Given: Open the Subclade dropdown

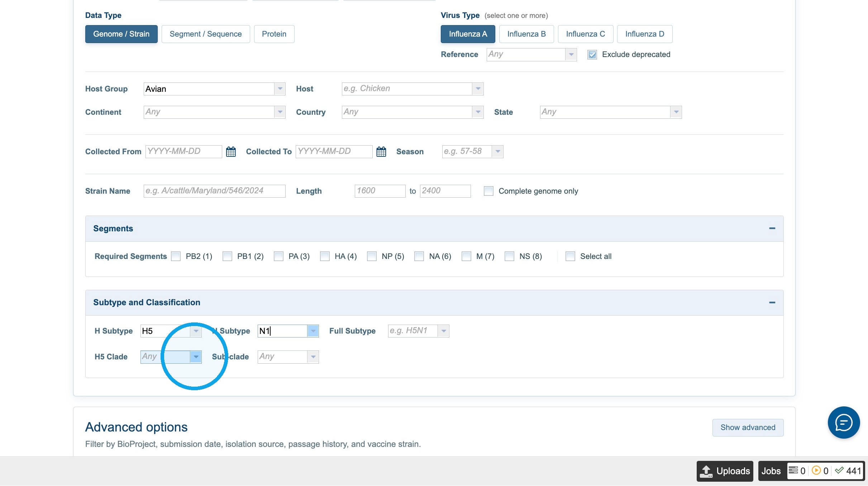Looking at the screenshot, I should click(313, 357).
